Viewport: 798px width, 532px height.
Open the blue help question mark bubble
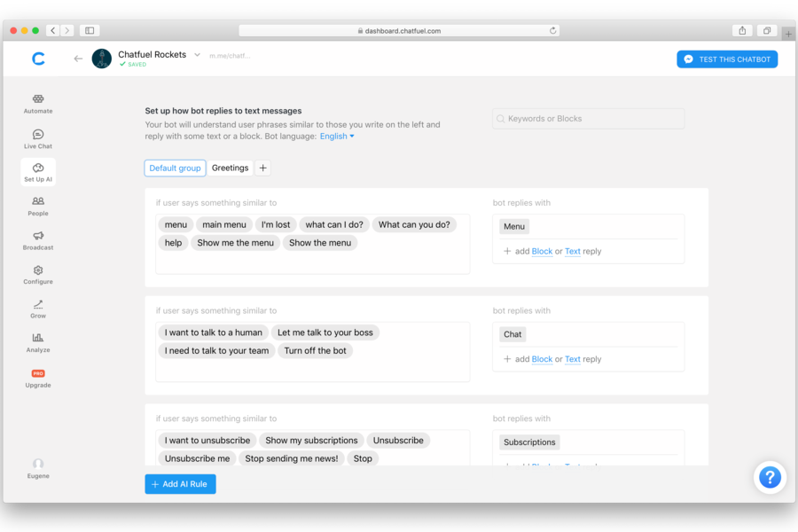[770, 477]
